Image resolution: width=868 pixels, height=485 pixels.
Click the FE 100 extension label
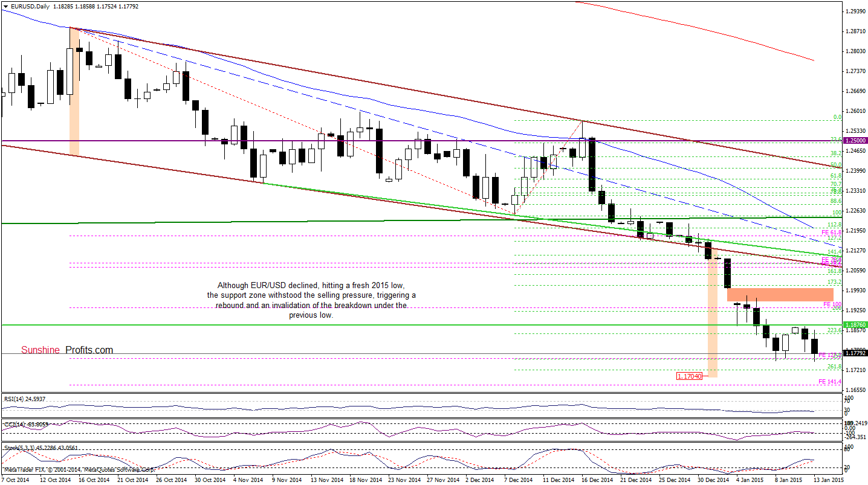832,304
